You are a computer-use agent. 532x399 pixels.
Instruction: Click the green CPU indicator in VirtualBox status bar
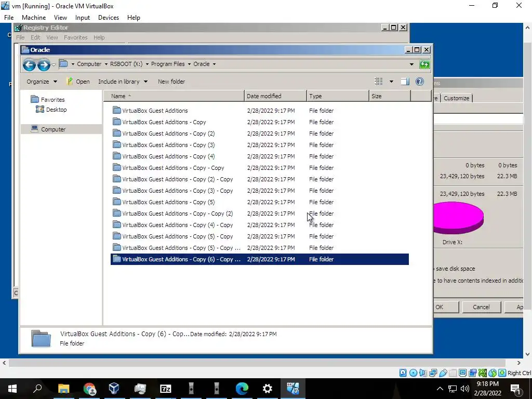[x=482, y=373]
